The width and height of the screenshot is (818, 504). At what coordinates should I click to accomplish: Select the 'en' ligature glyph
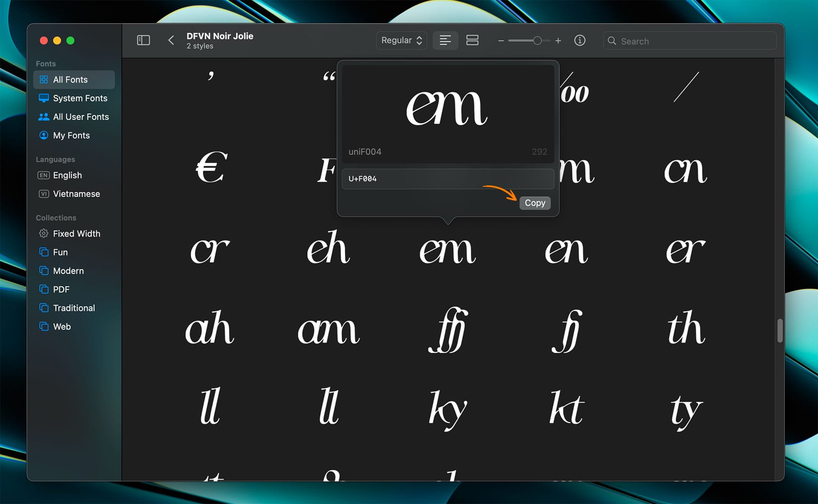(567, 250)
